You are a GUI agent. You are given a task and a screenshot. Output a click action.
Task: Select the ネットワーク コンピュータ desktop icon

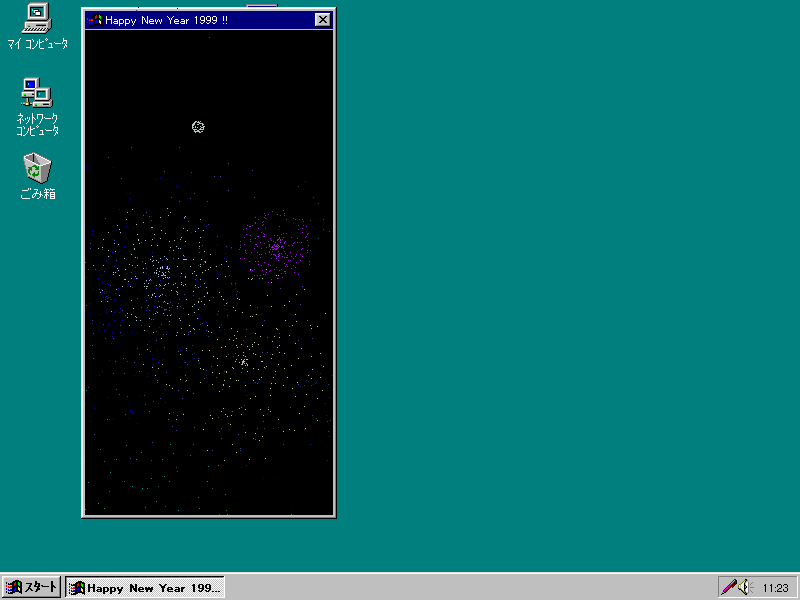pyautogui.click(x=37, y=93)
